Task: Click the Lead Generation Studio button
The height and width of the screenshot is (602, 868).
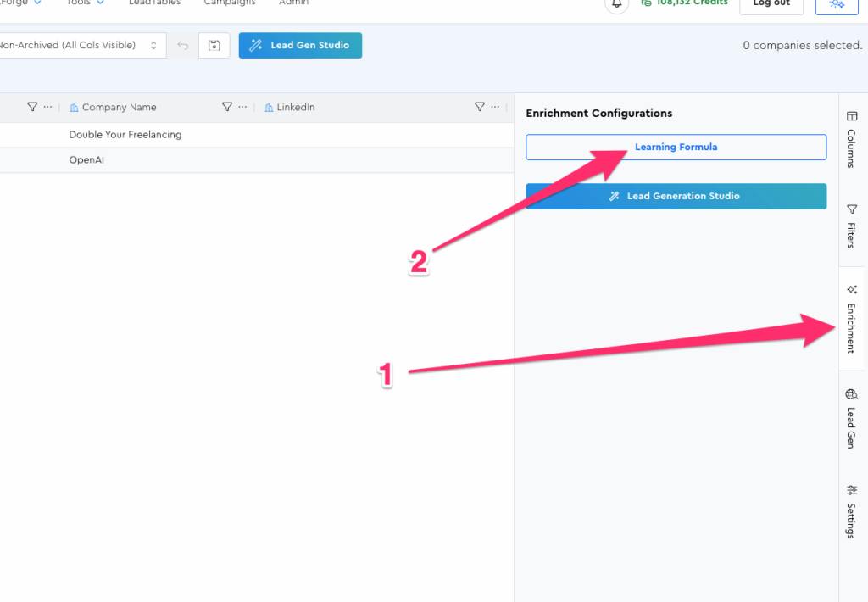Action: click(x=676, y=196)
